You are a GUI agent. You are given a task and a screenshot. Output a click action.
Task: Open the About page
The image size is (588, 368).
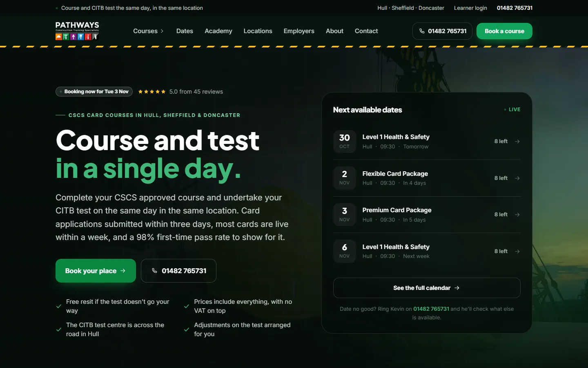334,31
